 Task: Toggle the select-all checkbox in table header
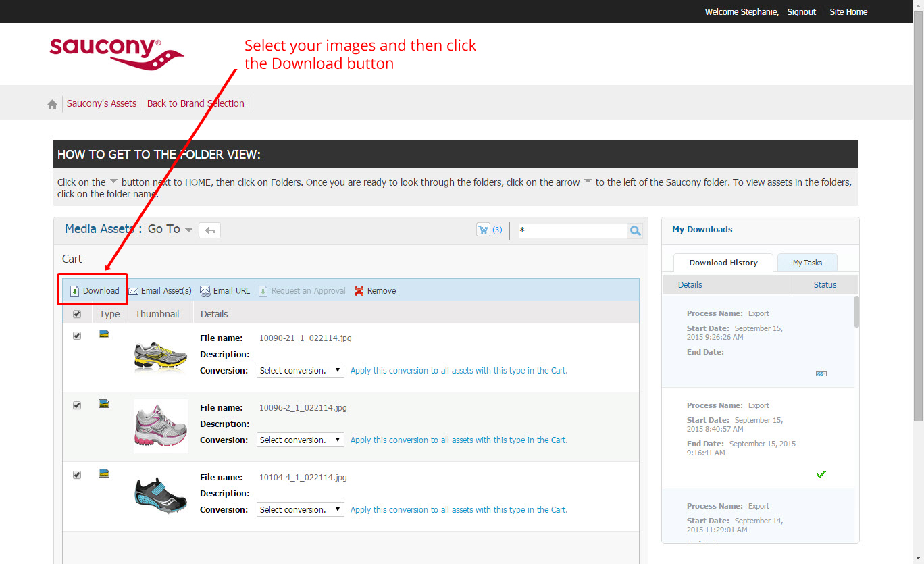click(x=77, y=314)
